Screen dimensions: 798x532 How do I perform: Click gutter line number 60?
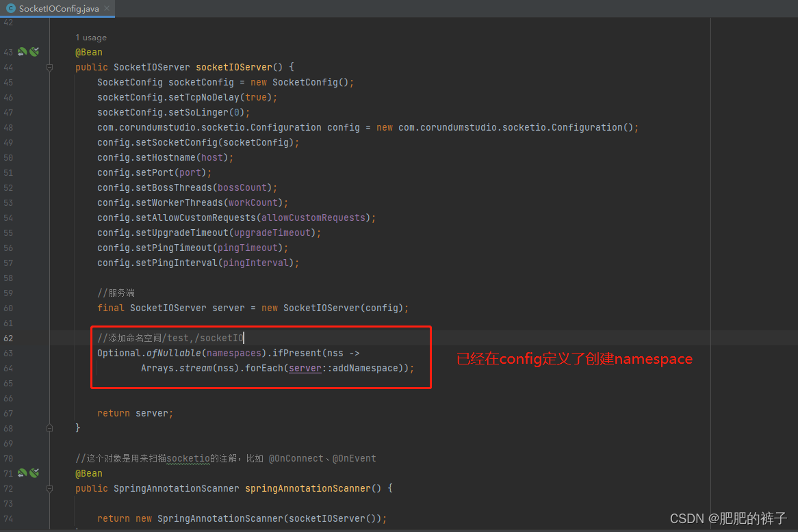click(x=8, y=308)
